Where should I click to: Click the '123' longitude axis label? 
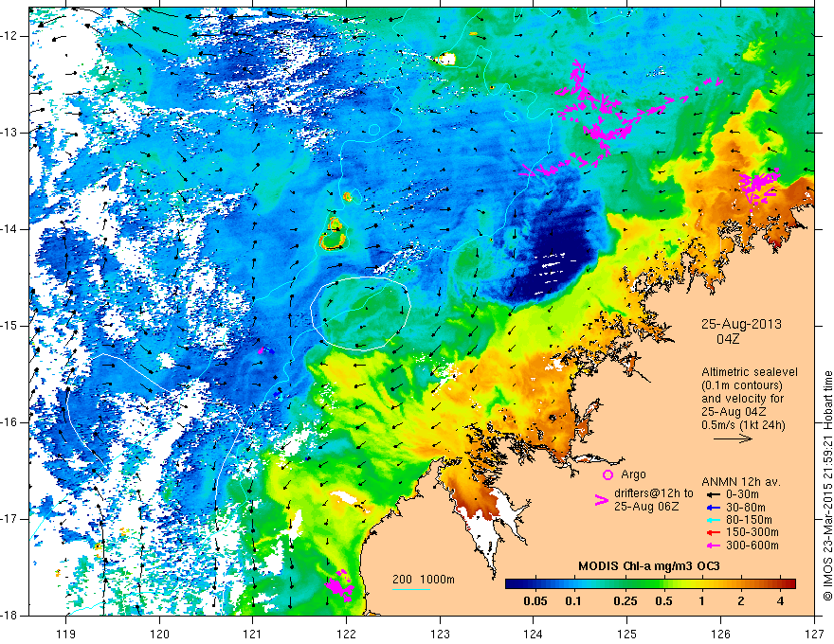[x=440, y=634]
